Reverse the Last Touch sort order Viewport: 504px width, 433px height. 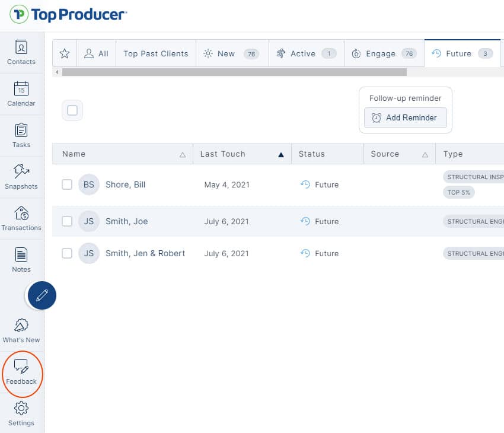coord(279,154)
